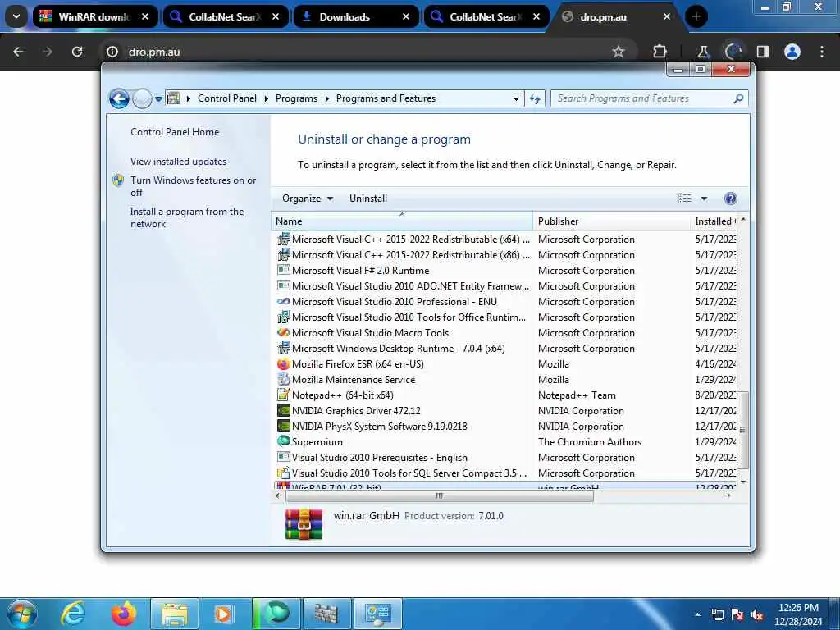The width and height of the screenshot is (840, 630).
Task: Select Microsoft Visual Studio Macro Tools icon
Action: click(283, 333)
